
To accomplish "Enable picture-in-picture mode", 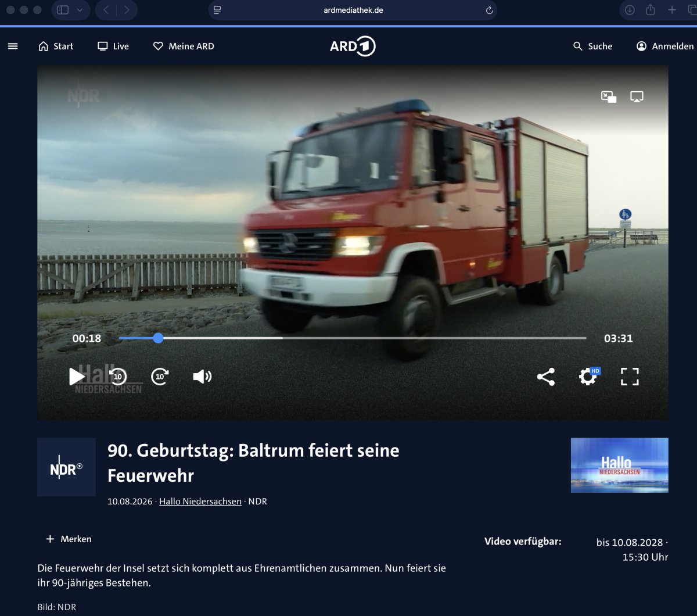I will click(609, 97).
